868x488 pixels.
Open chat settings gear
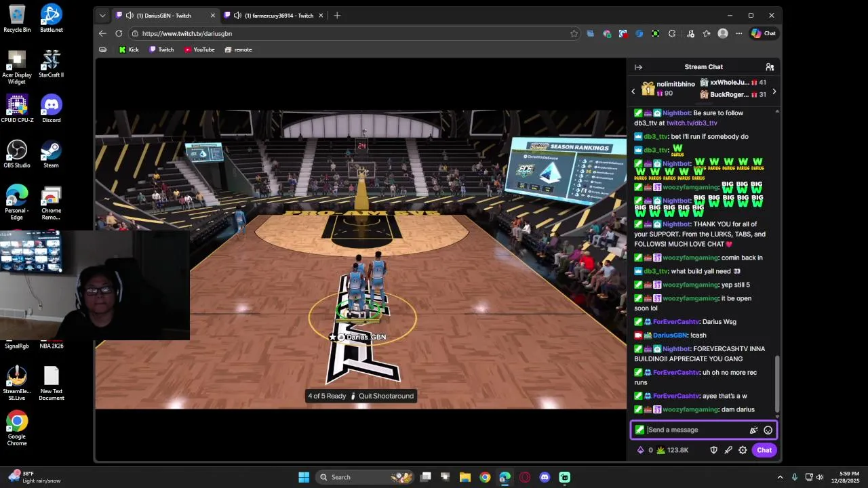(x=743, y=450)
